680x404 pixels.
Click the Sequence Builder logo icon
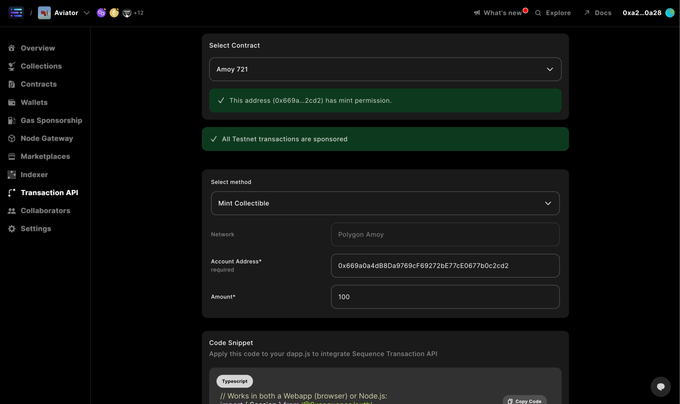16,13
